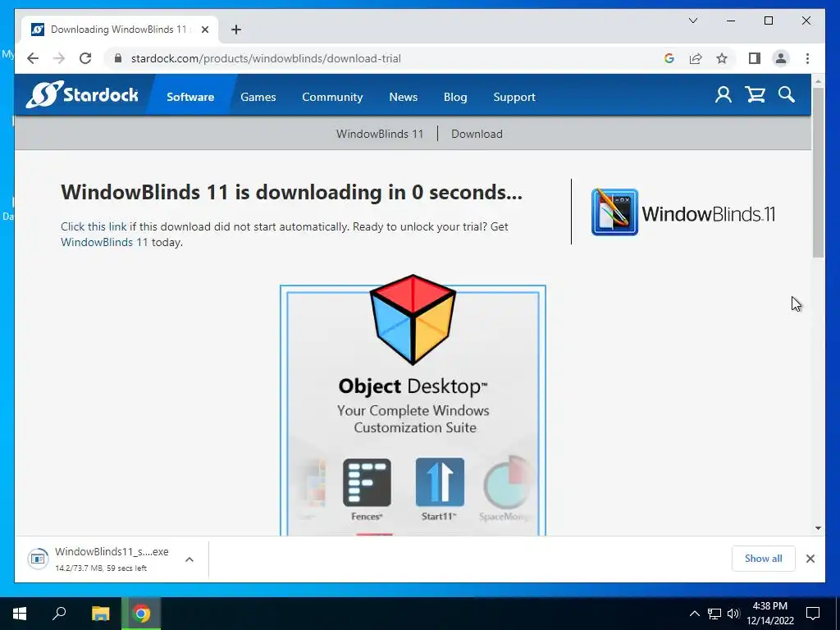Open WindowBlinds 11 sub-navigation link

380,134
